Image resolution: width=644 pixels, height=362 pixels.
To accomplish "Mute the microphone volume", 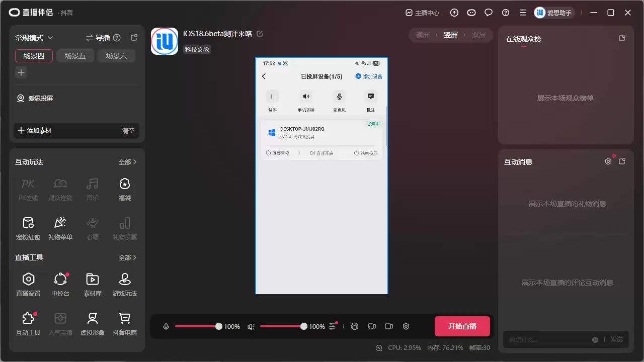I will 166,326.
